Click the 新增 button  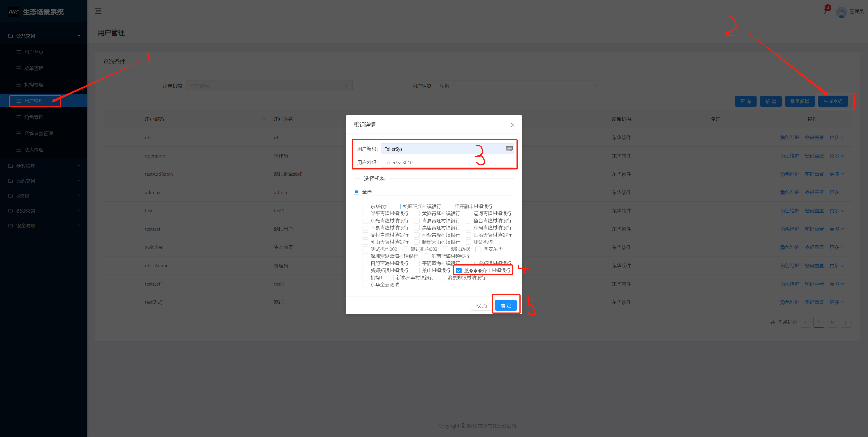pos(771,101)
